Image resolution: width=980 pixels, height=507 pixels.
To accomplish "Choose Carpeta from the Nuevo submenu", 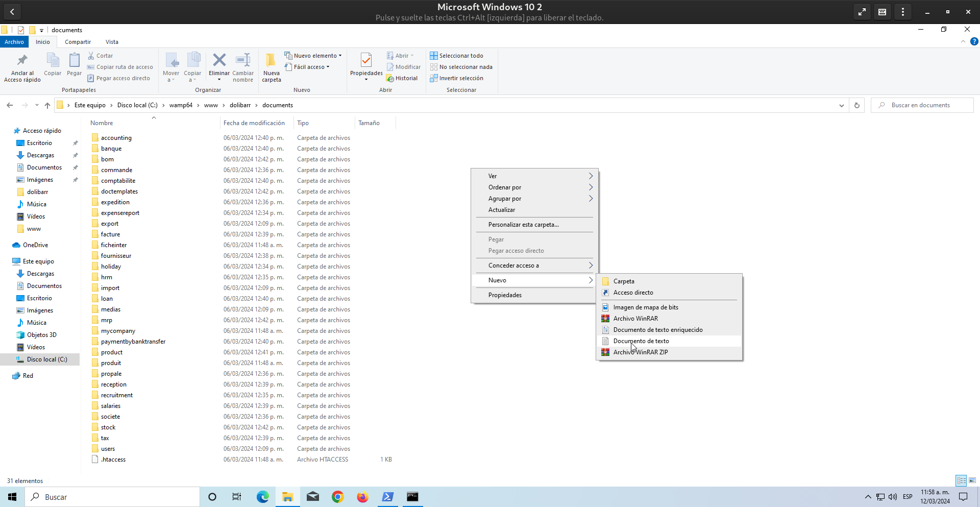I will [x=624, y=281].
